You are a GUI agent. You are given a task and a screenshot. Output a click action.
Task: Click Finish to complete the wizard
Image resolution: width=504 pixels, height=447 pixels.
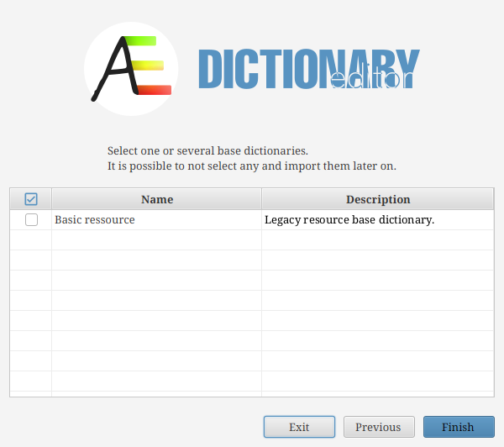point(459,427)
